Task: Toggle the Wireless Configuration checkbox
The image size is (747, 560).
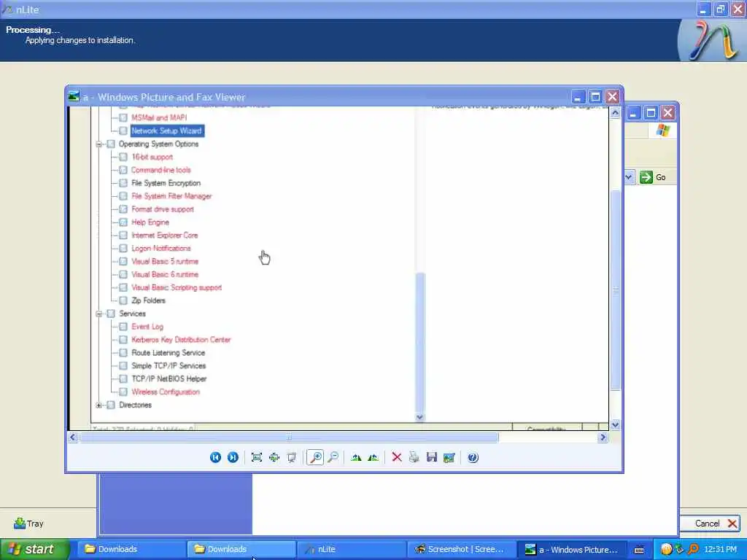Action: point(123,392)
